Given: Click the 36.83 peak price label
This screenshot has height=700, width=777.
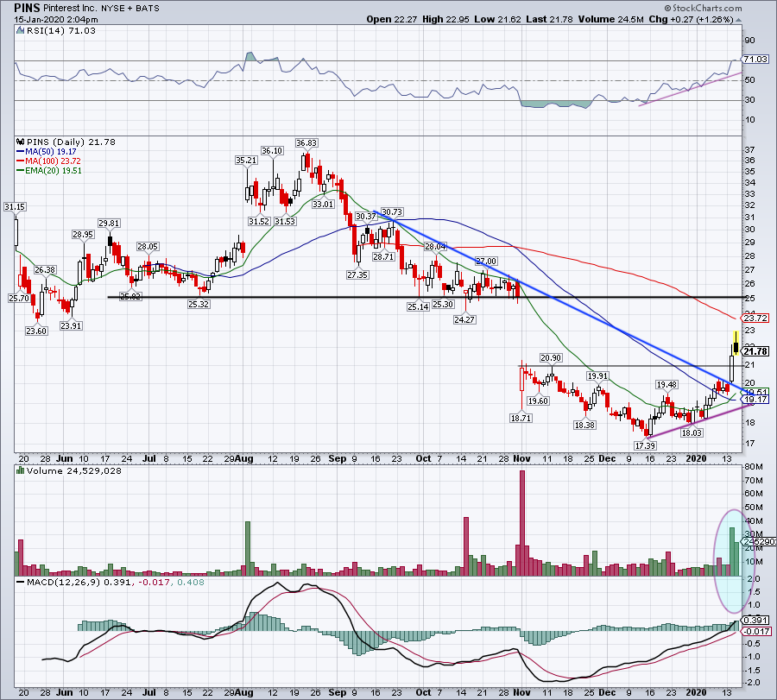Looking at the screenshot, I should pos(306,142).
